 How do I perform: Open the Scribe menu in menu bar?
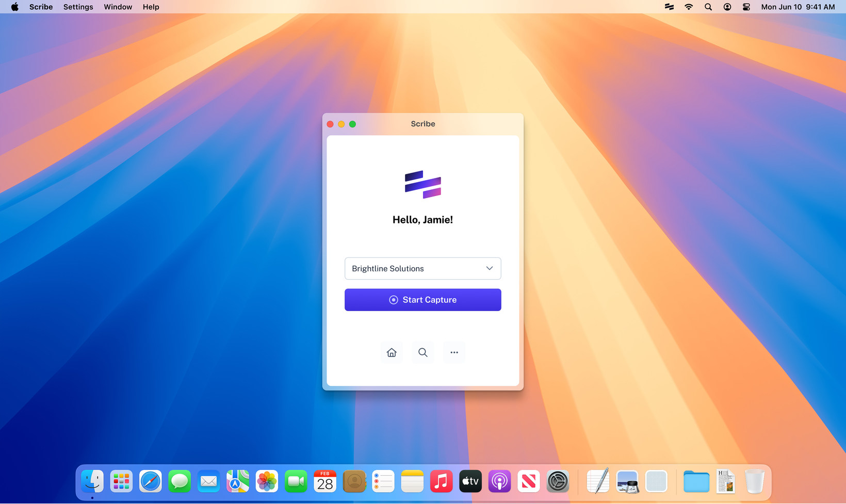coord(41,7)
